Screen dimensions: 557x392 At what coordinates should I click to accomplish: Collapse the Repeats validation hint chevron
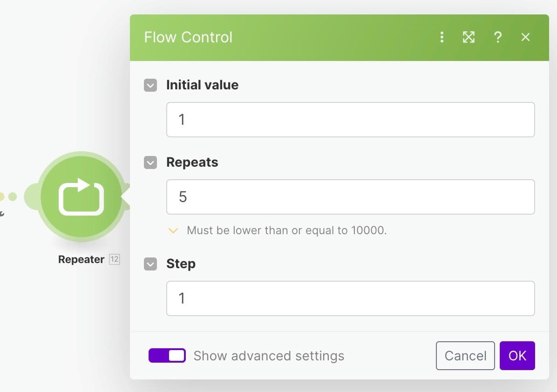click(x=173, y=230)
